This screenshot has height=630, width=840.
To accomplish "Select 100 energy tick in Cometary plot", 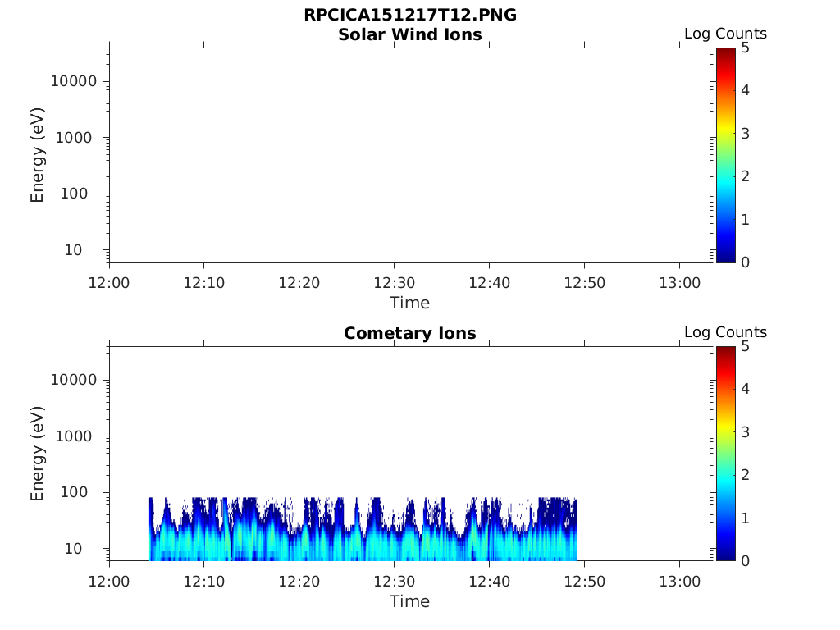I will pos(73,492).
